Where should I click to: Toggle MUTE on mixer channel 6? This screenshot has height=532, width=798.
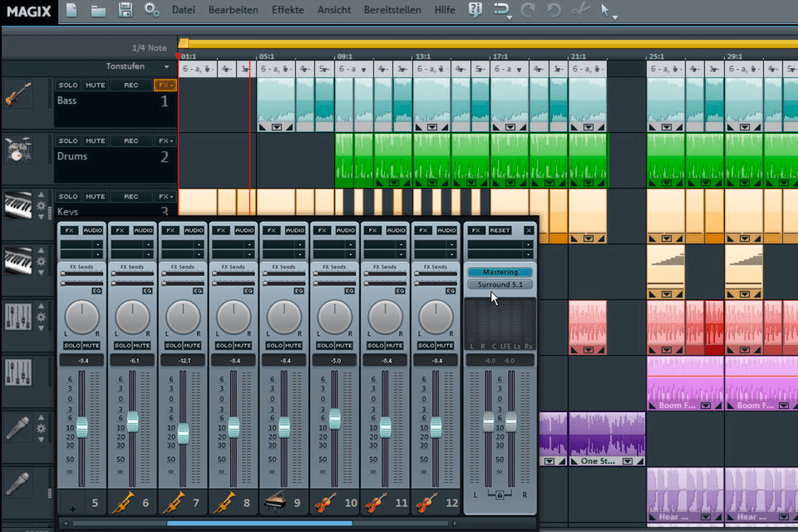point(141,345)
